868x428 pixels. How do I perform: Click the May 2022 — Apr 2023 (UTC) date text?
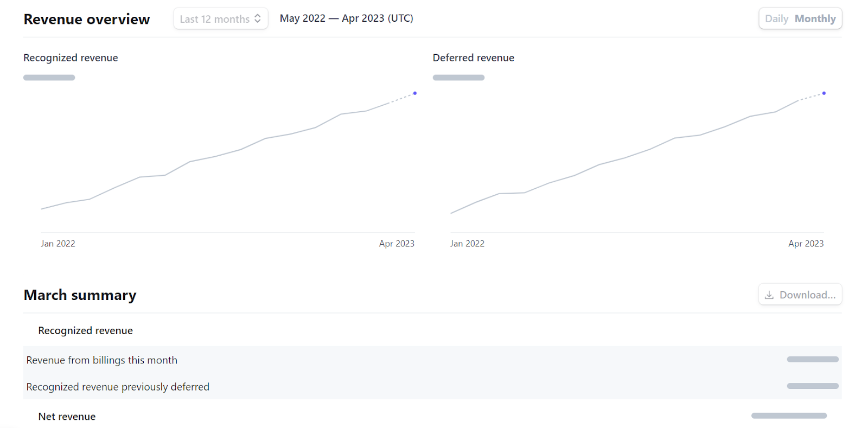pos(347,18)
